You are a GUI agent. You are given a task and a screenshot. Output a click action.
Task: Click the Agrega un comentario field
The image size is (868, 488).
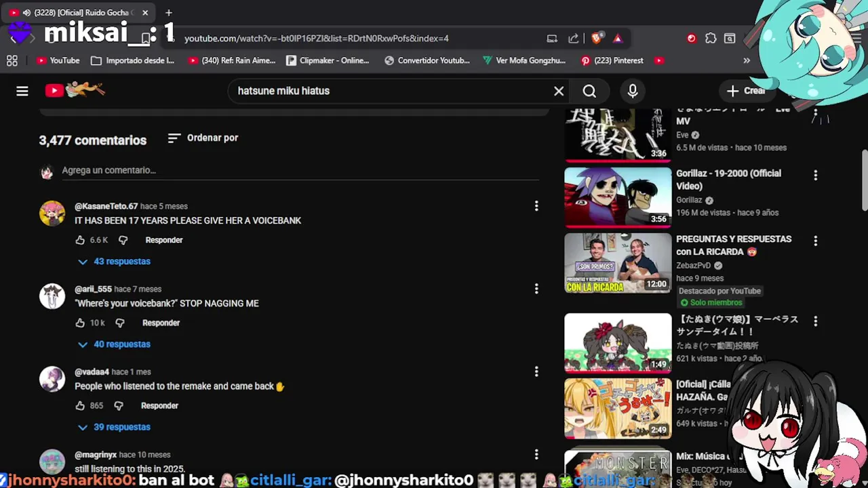coord(300,170)
